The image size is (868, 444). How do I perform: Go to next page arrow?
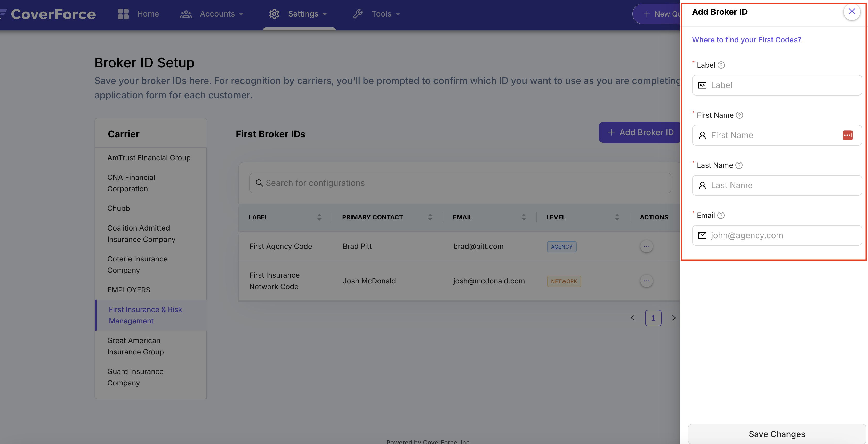click(673, 318)
